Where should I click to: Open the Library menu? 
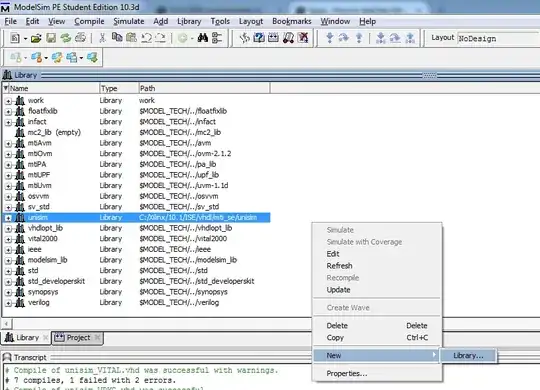[189, 21]
